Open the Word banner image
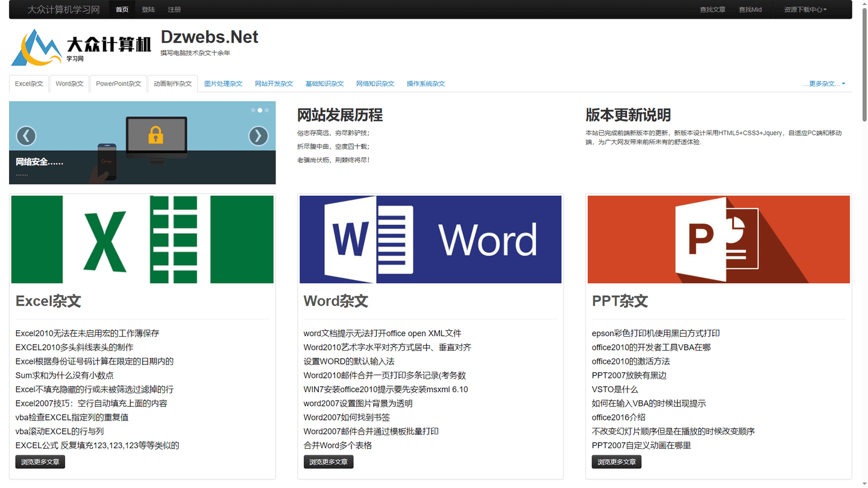Image resolution: width=868 pixels, height=488 pixels. click(x=430, y=239)
